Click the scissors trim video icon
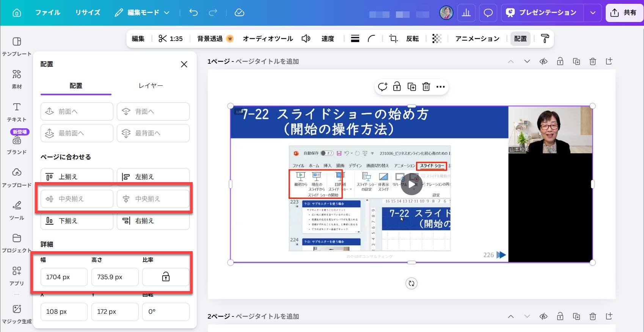The height and width of the screenshot is (332, 644). 163,39
